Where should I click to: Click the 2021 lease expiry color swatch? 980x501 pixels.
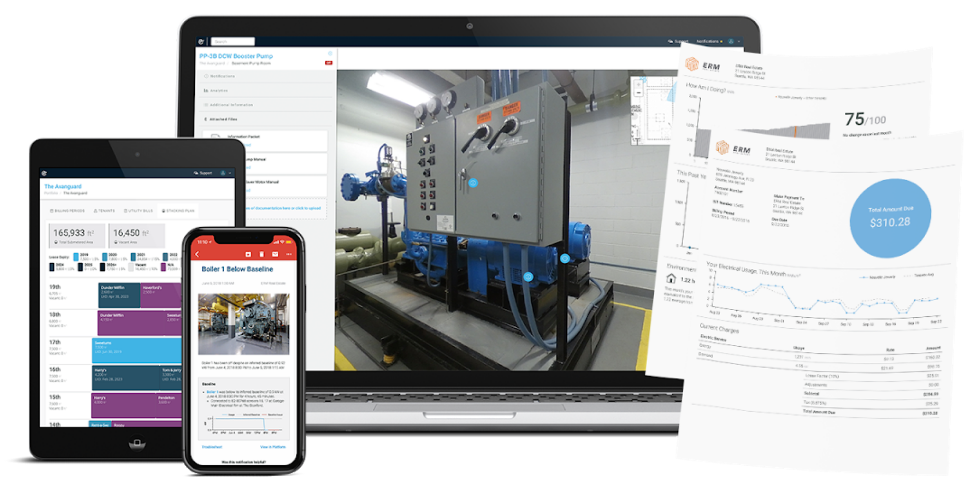pyautogui.click(x=133, y=257)
